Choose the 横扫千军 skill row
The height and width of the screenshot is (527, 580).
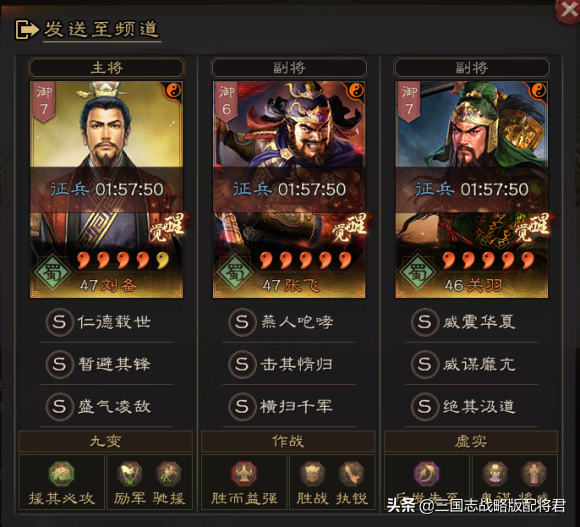(x=289, y=406)
